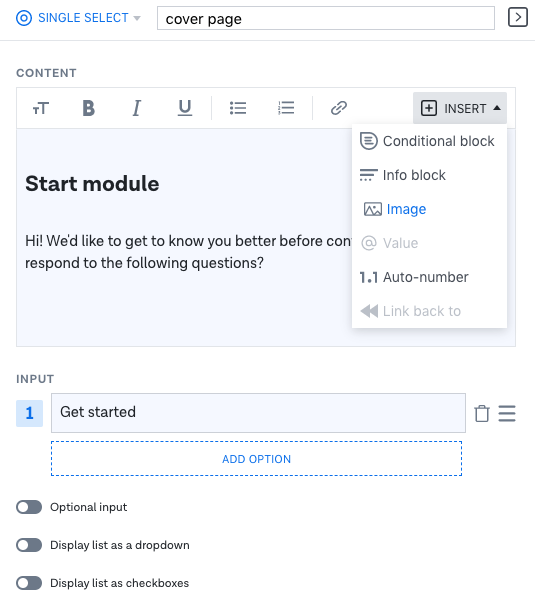This screenshot has width=535, height=598.
Task: Click the ADD OPTION button
Action: point(257,459)
